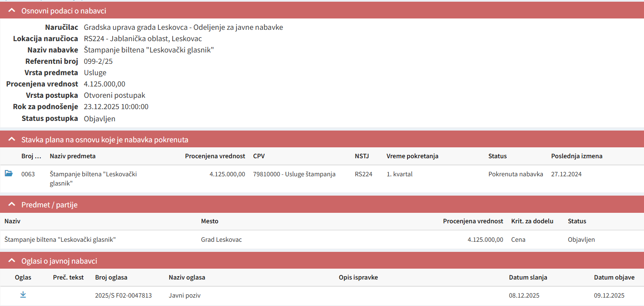Select the 2025/S F02-0047813 notice row
Image resolution: width=644 pixels, height=306 pixels.
(124, 296)
